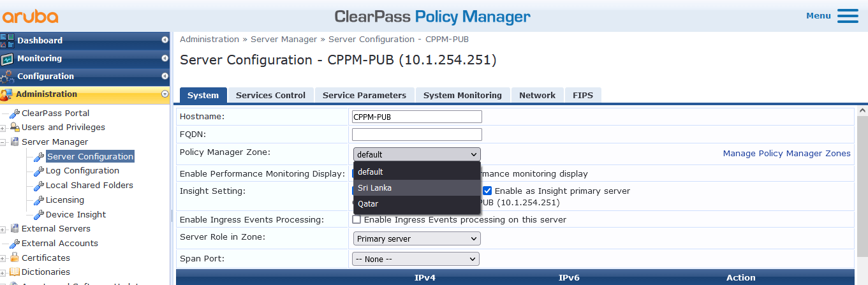The height and width of the screenshot is (285, 868).
Task: Click the Users and Privileges icon
Action: (15, 128)
